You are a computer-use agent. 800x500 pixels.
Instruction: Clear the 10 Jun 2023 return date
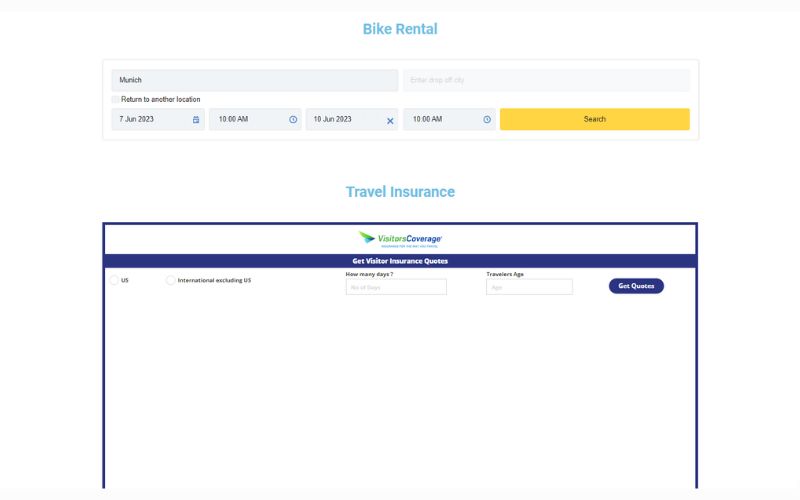[x=390, y=121]
